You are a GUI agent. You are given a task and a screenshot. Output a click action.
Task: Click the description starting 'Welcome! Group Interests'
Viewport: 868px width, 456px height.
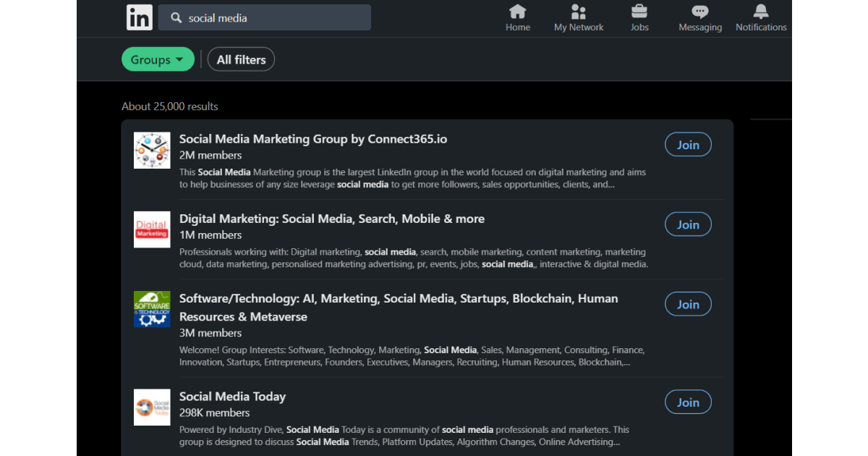[412, 355]
